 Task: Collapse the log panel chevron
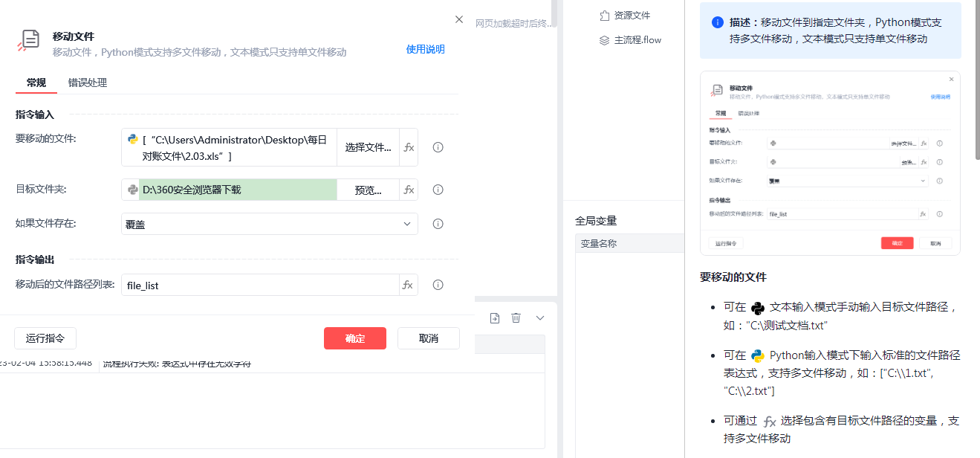(540, 317)
